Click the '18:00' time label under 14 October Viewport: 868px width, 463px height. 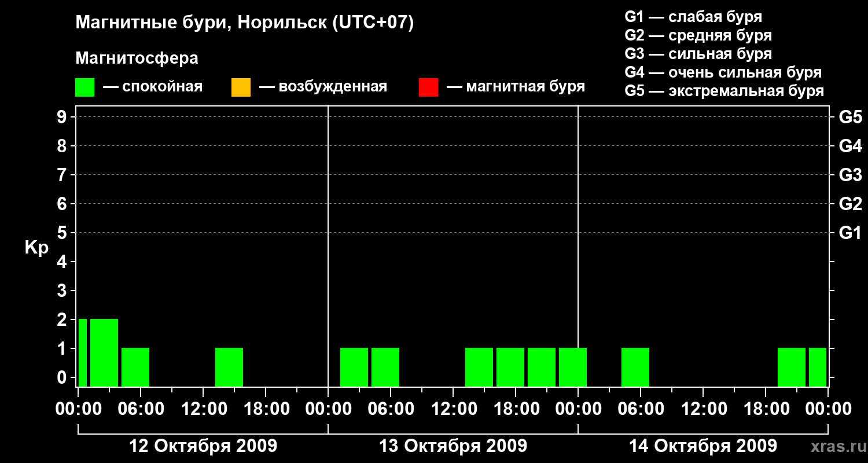tap(766, 409)
